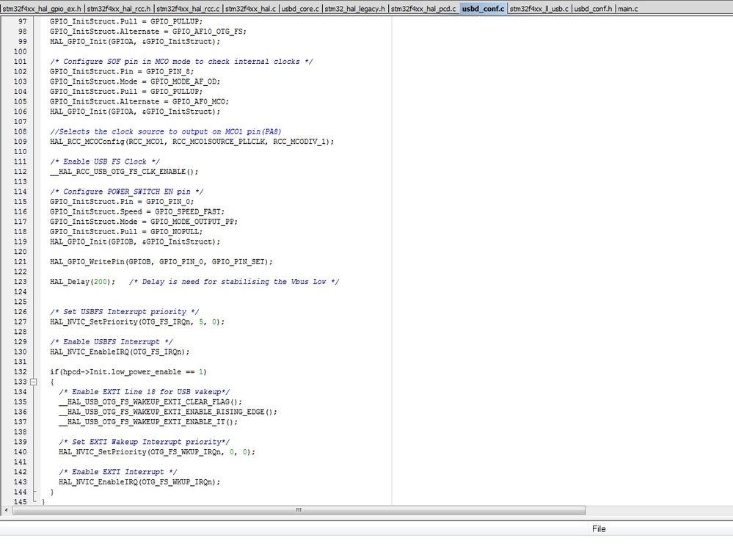733x560 pixels.
Task: Click the comment 'Enable USB FS Clock'
Action: (x=105, y=161)
